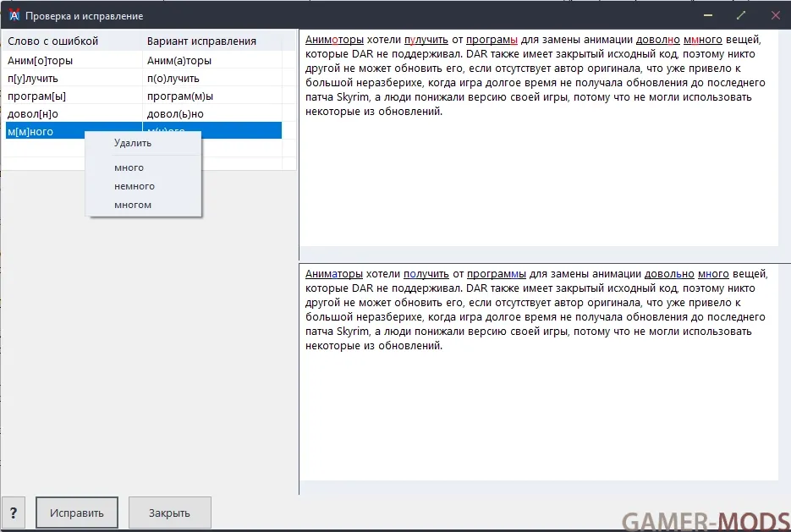Select the п[у]лучить error row
The height and width of the screenshot is (532, 791).
pos(33,79)
